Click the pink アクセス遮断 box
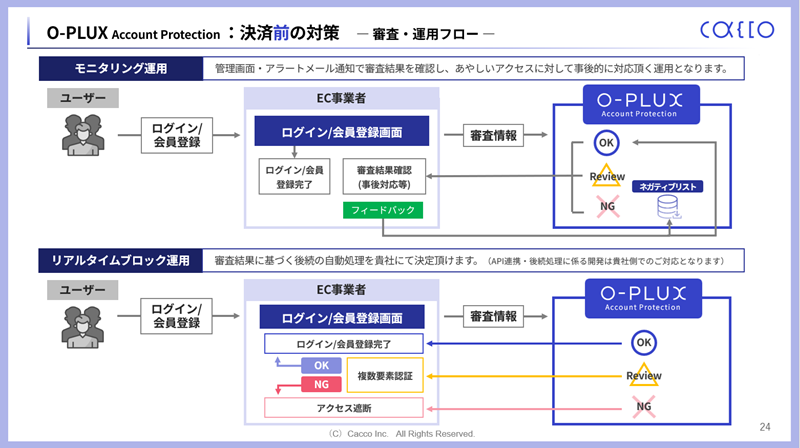Screen dimensions: 800x448 point(344,408)
